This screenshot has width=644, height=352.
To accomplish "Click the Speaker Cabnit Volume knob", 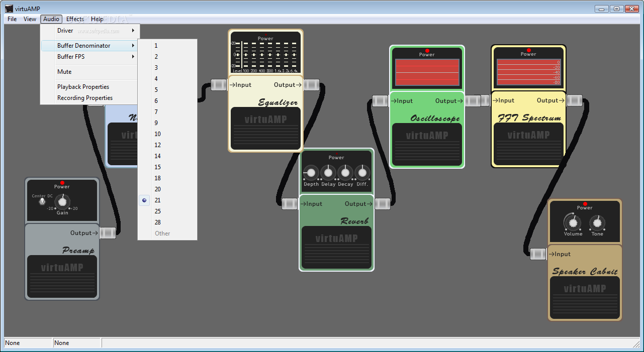I will click(572, 222).
